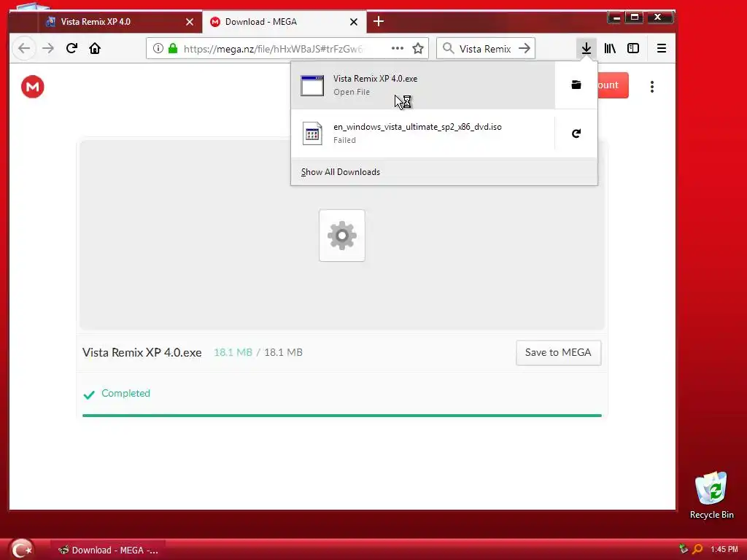The height and width of the screenshot is (560, 747).
Task: Go forward to next page
Action: pyautogui.click(x=47, y=49)
